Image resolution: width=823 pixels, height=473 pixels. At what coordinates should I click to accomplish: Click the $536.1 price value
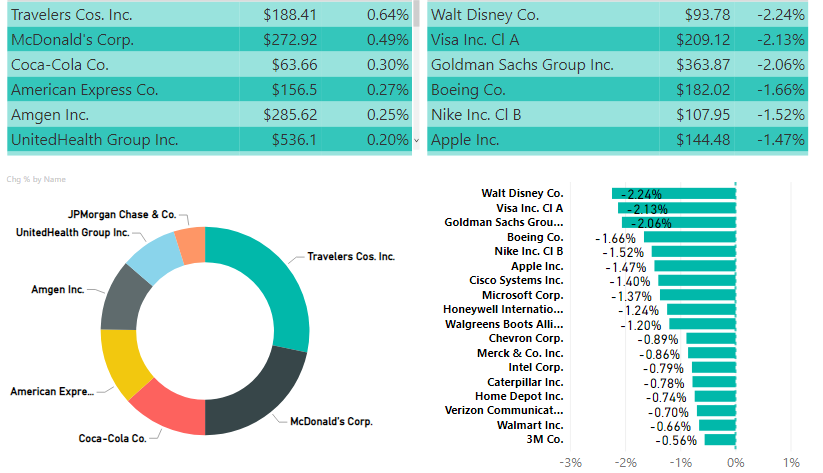click(x=294, y=140)
